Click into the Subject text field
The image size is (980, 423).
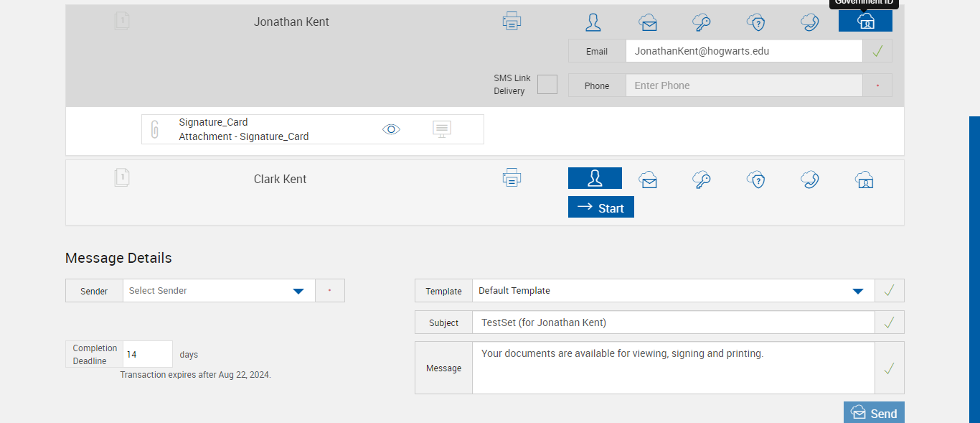coord(673,322)
